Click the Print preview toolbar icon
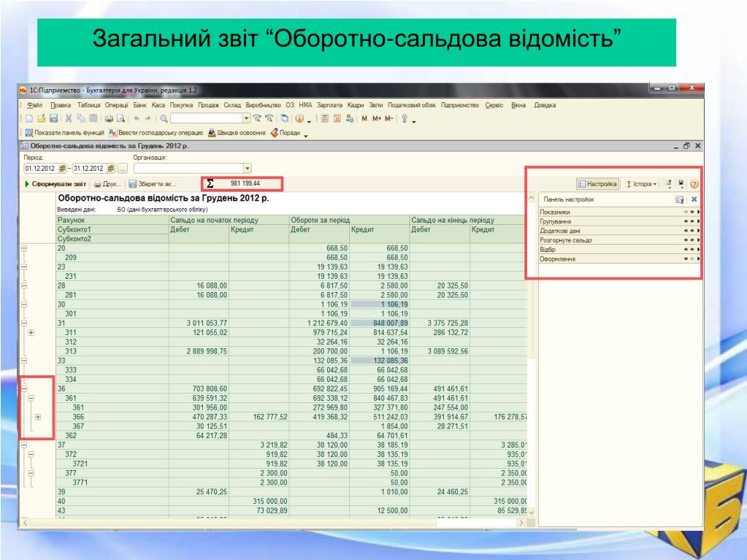 pyautogui.click(x=121, y=118)
